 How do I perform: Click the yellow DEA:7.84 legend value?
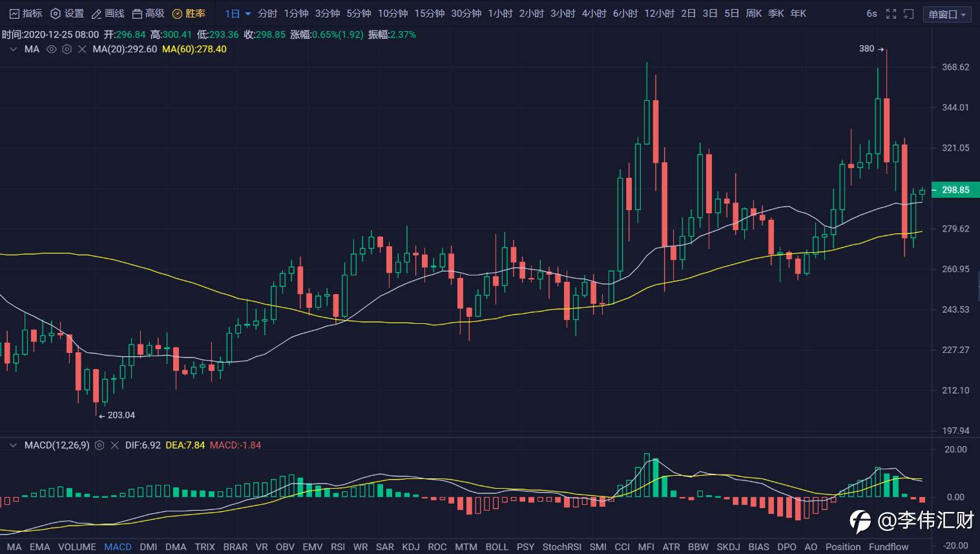click(185, 445)
